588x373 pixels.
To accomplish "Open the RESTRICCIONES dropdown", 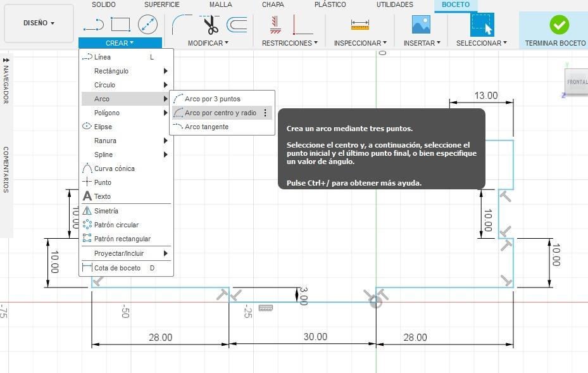I will pyautogui.click(x=290, y=43).
